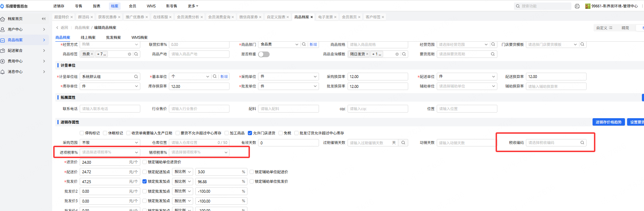Close the 商品档案 tab

tap(312, 17)
